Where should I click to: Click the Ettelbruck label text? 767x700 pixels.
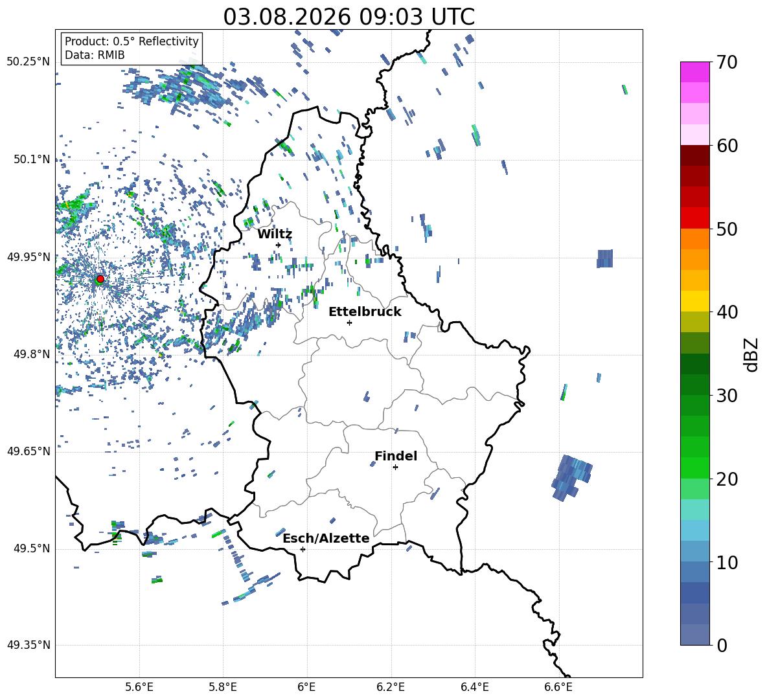pyautogui.click(x=365, y=312)
